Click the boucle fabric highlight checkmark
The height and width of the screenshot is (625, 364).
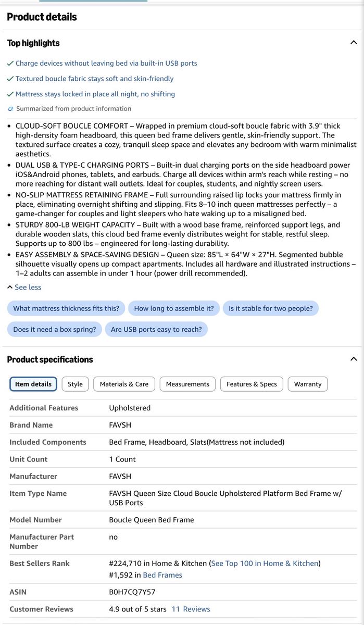point(10,79)
